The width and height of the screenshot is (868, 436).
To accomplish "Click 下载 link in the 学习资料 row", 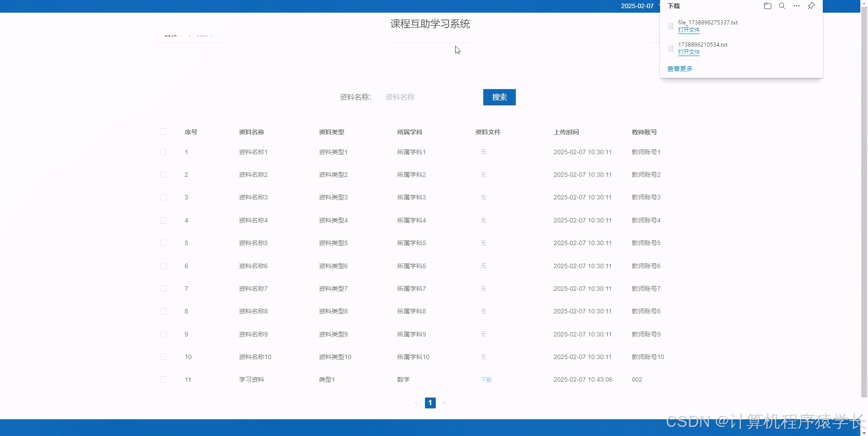I will [486, 379].
